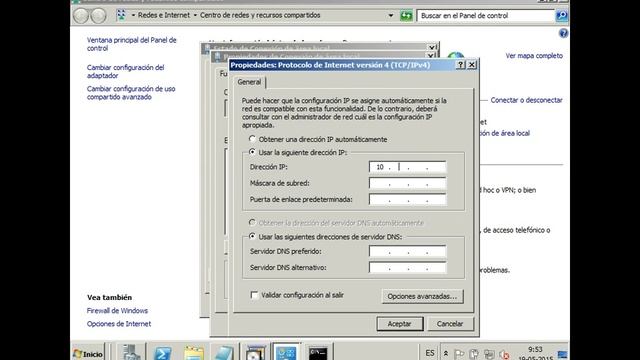Select Usar las siguientes direcciones de servidor DNS
The image size is (640, 360).
click(x=252, y=236)
